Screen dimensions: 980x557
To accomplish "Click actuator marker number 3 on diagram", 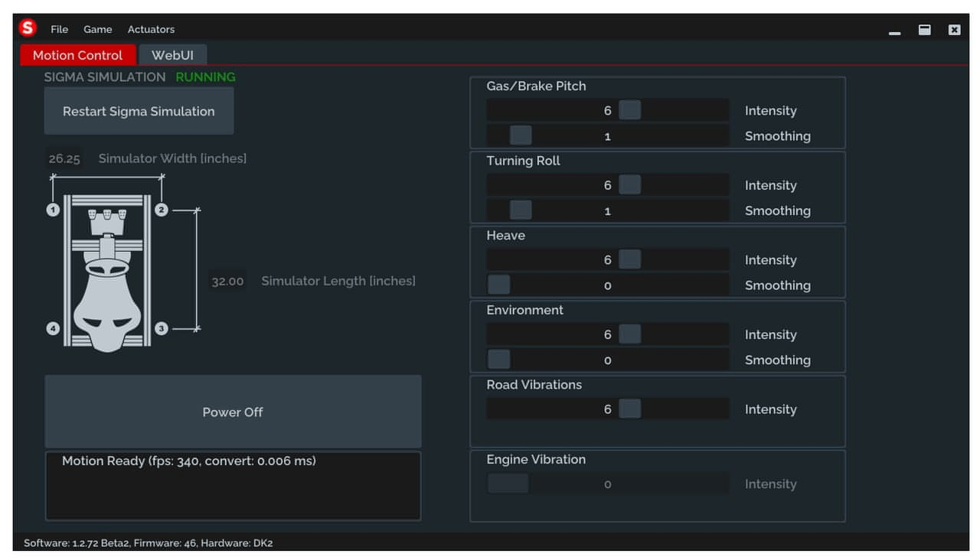I will 162,328.
